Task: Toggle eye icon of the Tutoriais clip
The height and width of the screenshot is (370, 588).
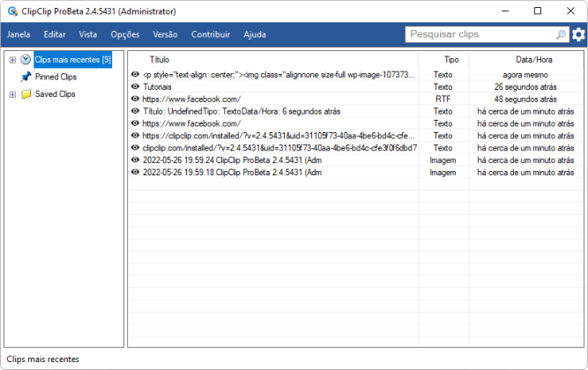Action: (135, 86)
